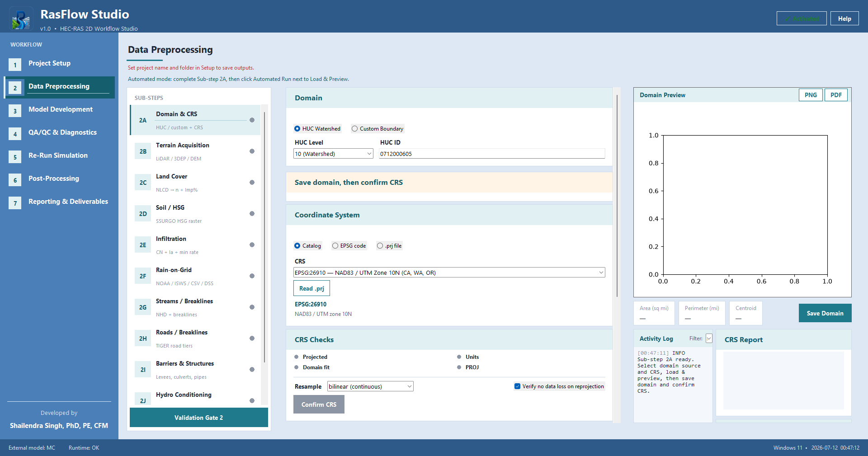Image resolution: width=868 pixels, height=456 pixels.
Task: Click the main panel vertical scrollbar
Action: point(617,196)
